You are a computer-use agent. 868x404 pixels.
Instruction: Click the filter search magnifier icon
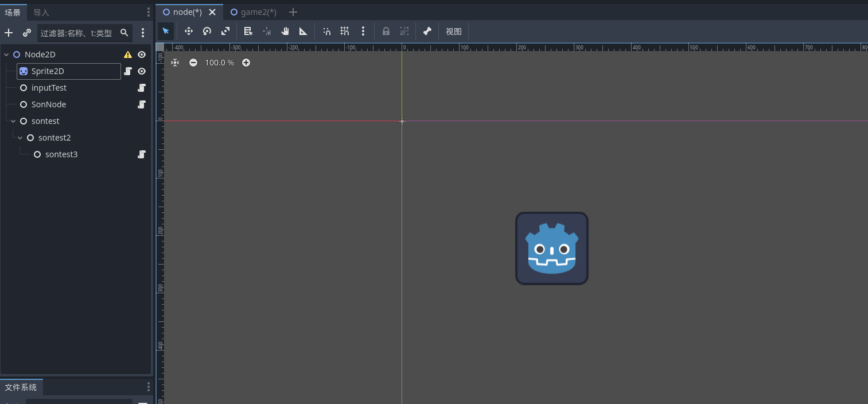[x=124, y=33]
